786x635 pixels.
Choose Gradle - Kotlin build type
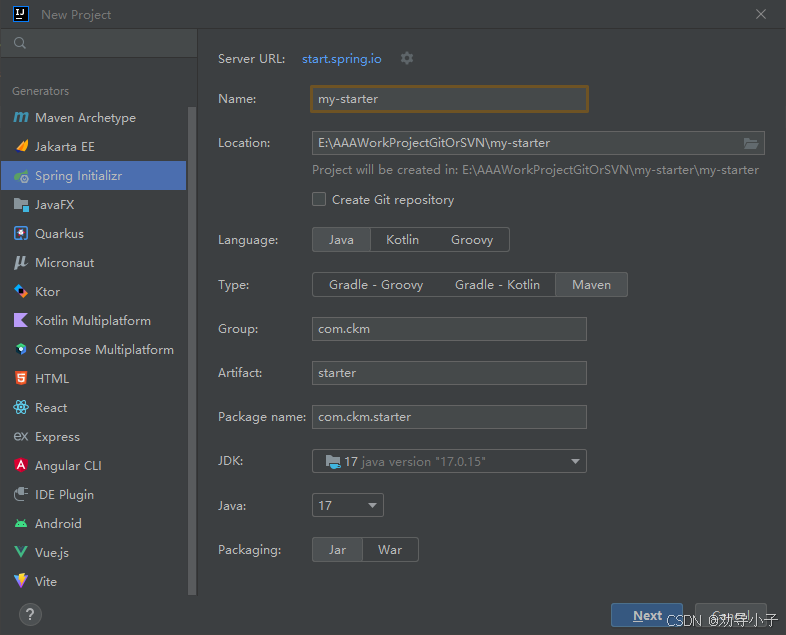tap(497, 285)
